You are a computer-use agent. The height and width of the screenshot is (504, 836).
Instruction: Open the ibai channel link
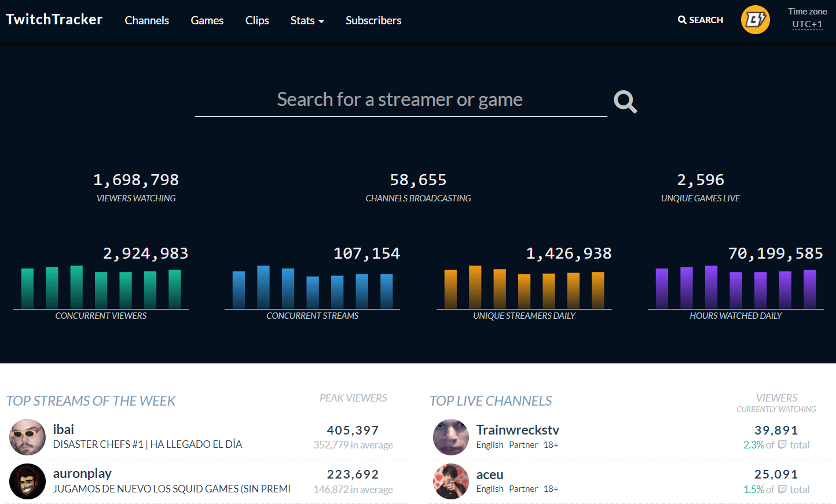[64, 429]
